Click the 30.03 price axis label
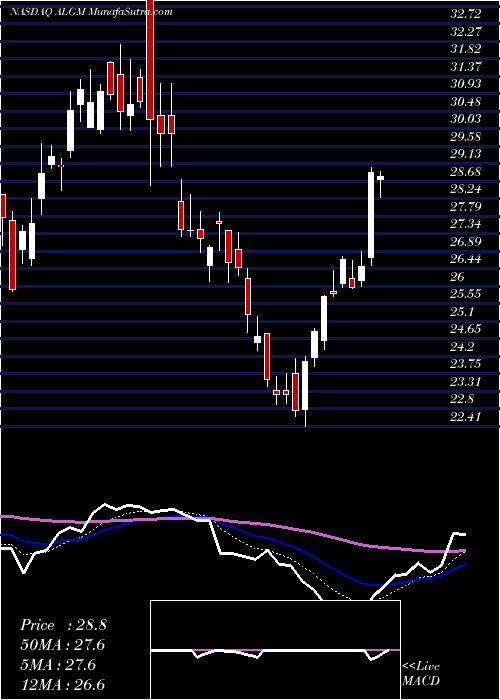Screen dimensions: 500x700 (466, 119)
